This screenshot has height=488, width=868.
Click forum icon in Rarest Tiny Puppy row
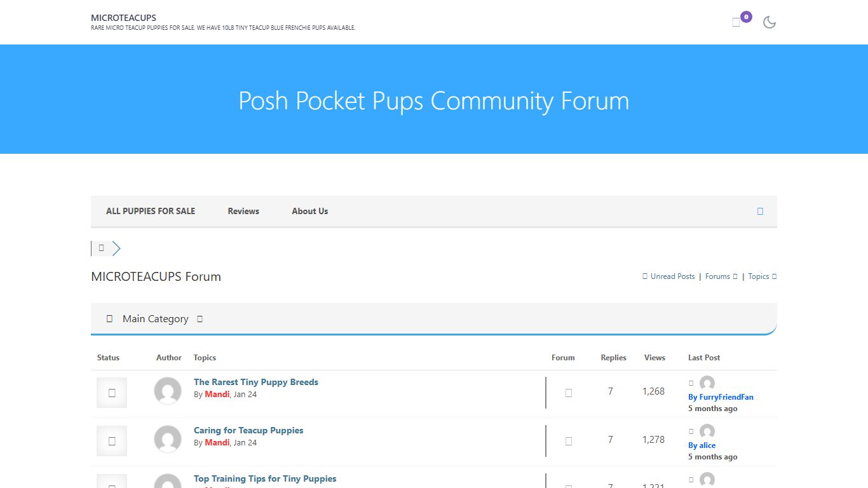coord(569,393)
